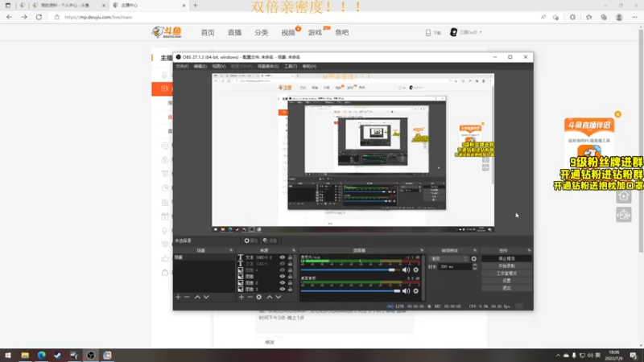This screenshot has width=644, height=362.
Task: Add a new source with plus icon
Action: click(241, 297)
